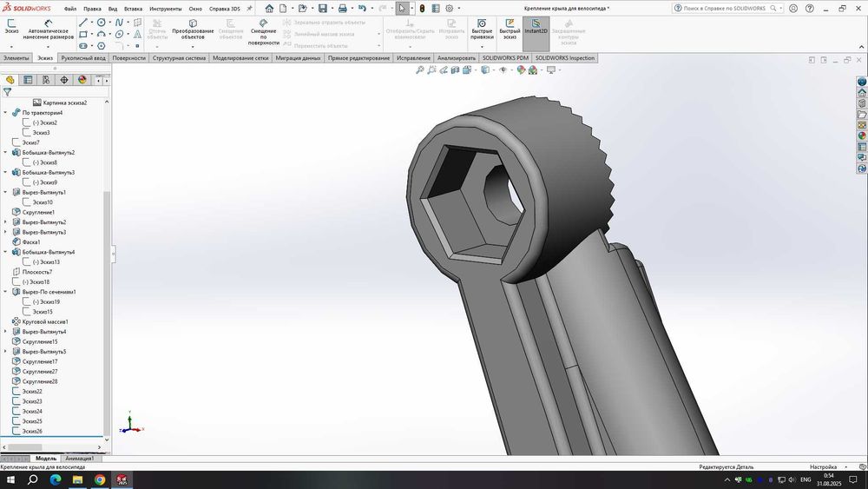Image resolution: width=868 pixels, height=489 pixels.
Task: Collapse the По траектории4 feature
Action: pos(5,112)
